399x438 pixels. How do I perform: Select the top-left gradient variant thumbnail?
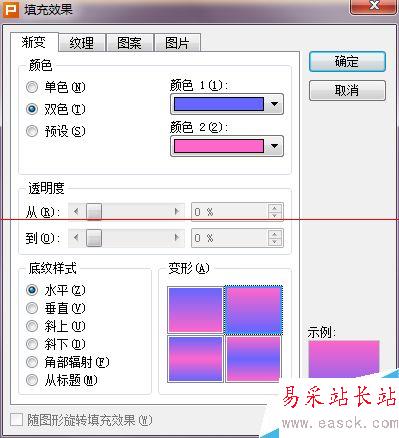(195, 310)
